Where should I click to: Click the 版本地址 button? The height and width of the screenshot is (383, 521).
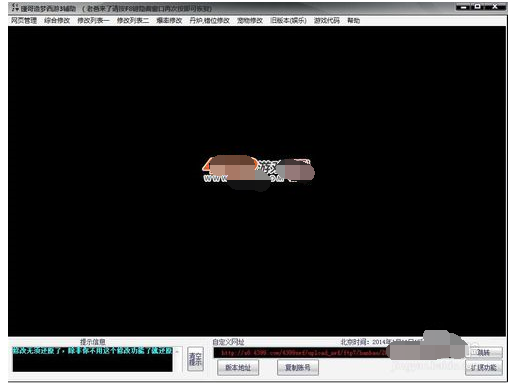click(x=238, y=368)
